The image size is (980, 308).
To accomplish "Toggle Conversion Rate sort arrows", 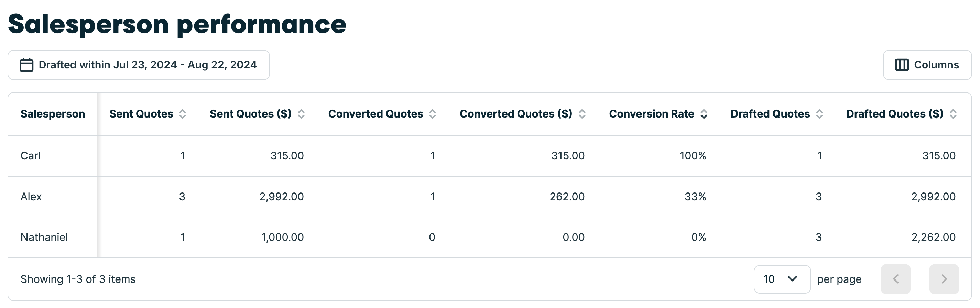I will (704, 114).
